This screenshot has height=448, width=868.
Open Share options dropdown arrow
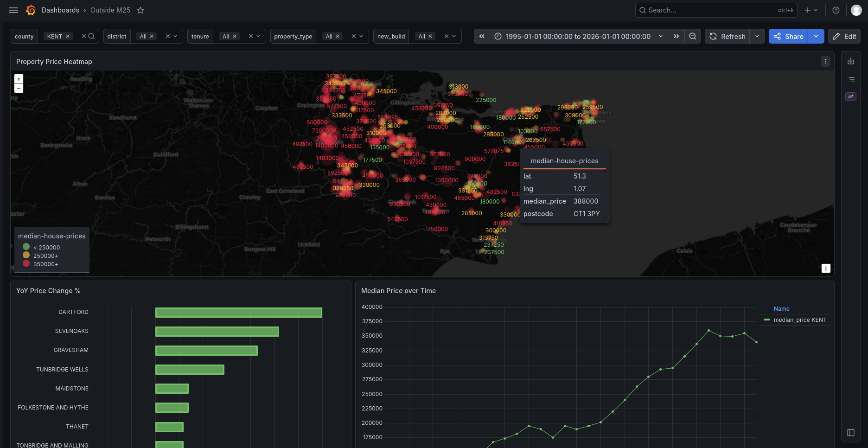[816, 36]
